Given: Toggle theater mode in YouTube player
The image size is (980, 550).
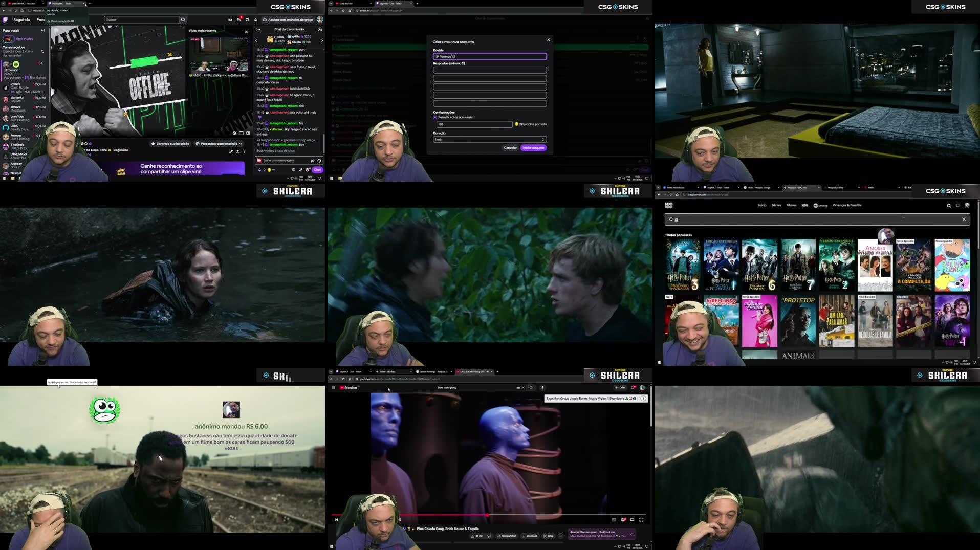Looking at the screenshot, I should [x=632, y=520].
